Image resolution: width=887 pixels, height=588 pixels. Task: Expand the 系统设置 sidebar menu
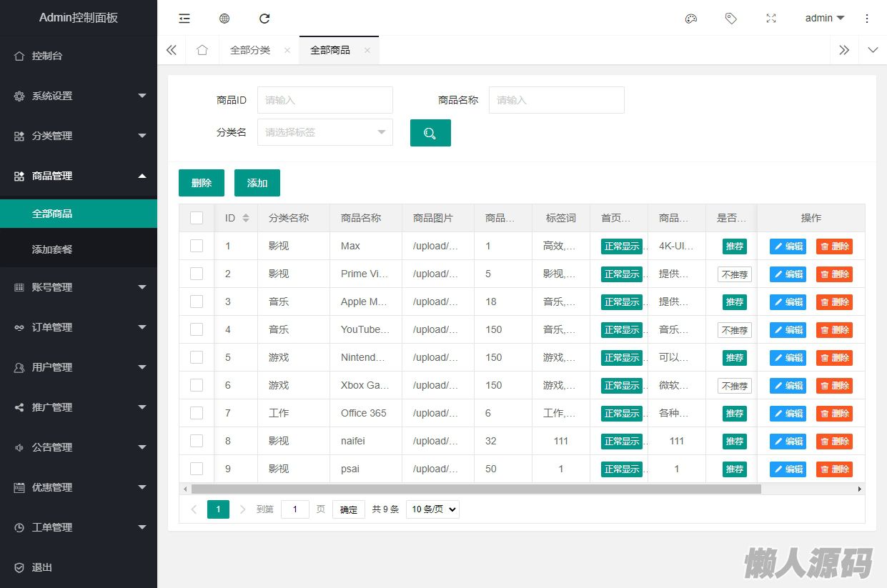(x=79, y=96)
